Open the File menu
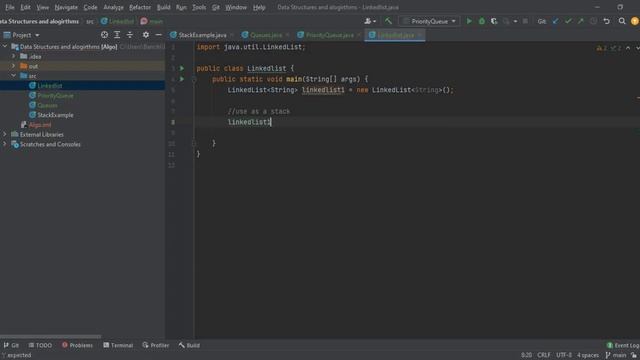The height and width of the screenshot is (360, 640). 9,7
